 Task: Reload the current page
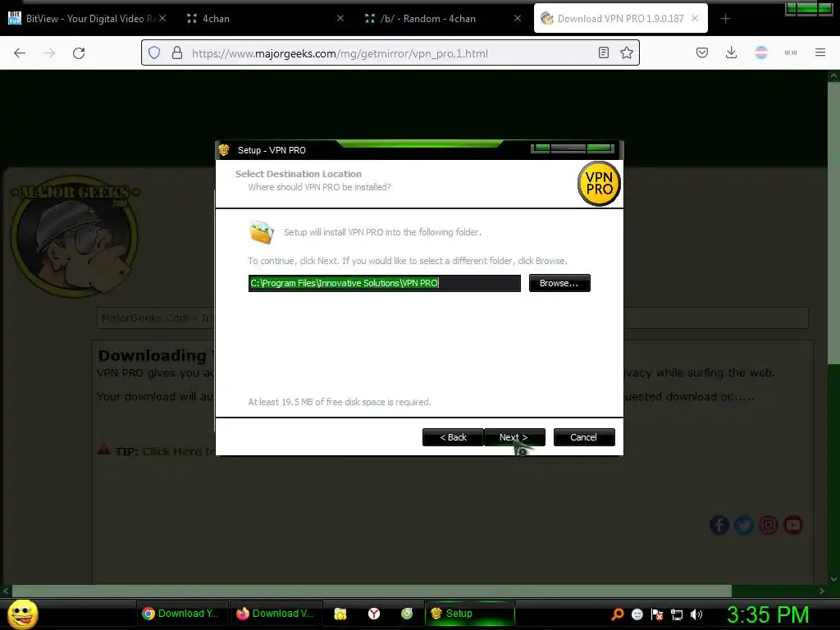coord(79,52)
